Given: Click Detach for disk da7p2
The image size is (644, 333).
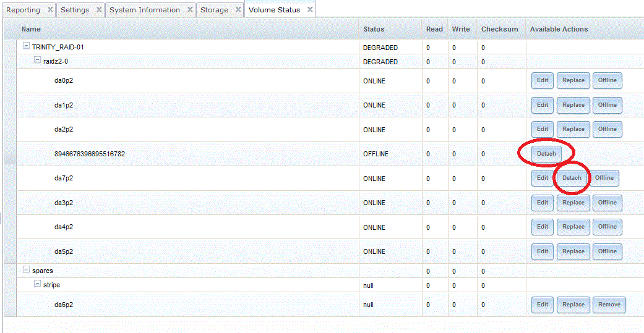Looking at the screenshot, I should pos(572,178).
